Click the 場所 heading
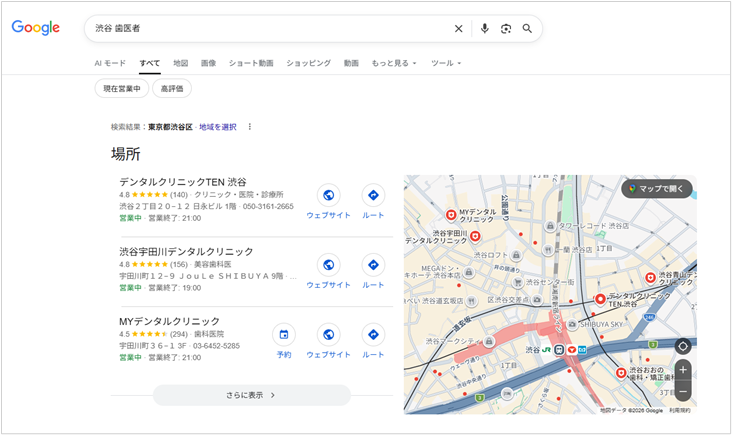 126,154
